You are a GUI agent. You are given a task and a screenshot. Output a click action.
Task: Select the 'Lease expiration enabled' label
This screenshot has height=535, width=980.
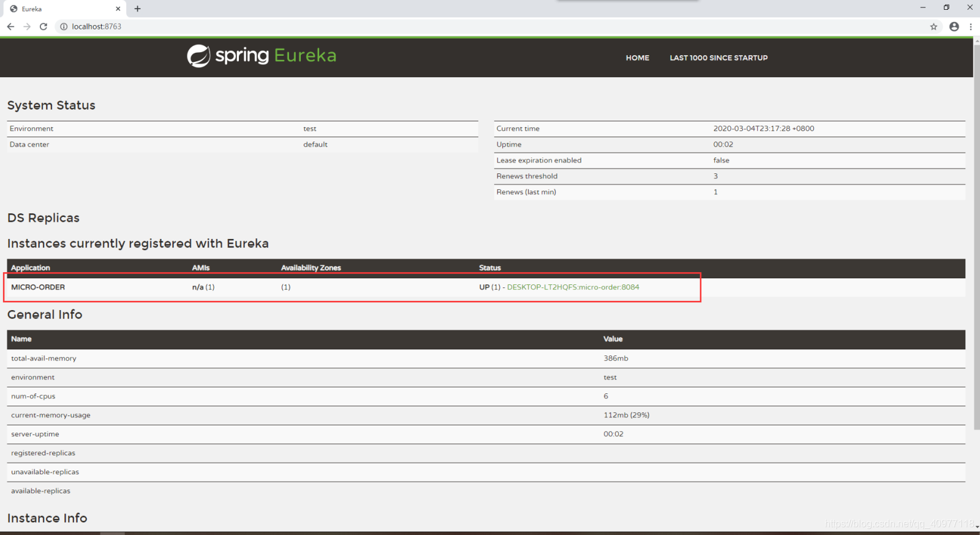click(x=539, y=161)
